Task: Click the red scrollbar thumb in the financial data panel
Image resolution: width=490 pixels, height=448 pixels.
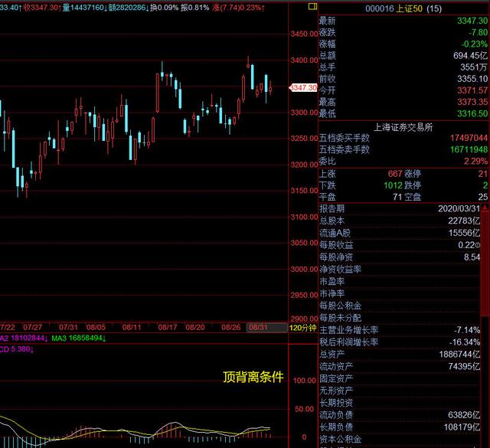Action: (485, 264)
